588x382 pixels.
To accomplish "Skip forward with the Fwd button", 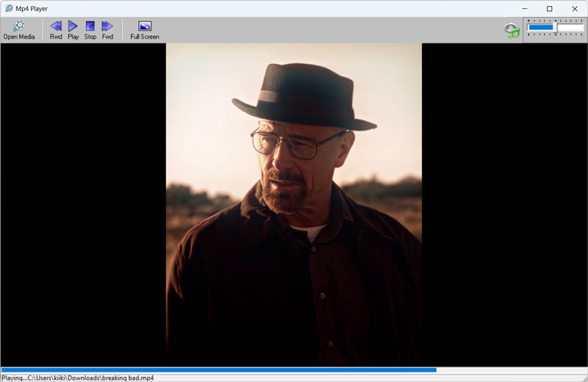I will click(107, 30).
